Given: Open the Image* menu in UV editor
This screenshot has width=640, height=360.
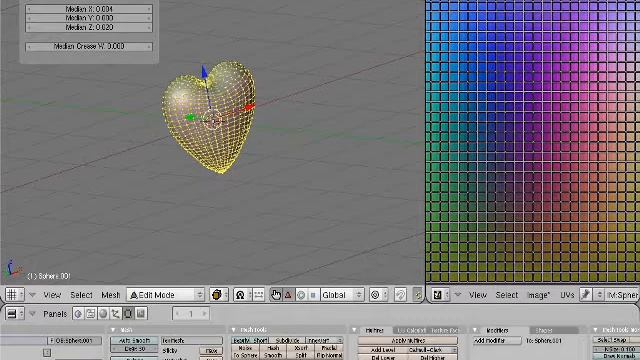Looking at the screenshot, I should point(538,295).
